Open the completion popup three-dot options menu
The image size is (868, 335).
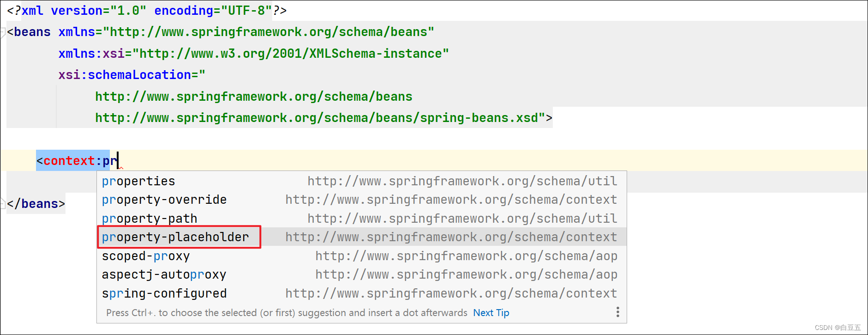[x=617, y=312]
